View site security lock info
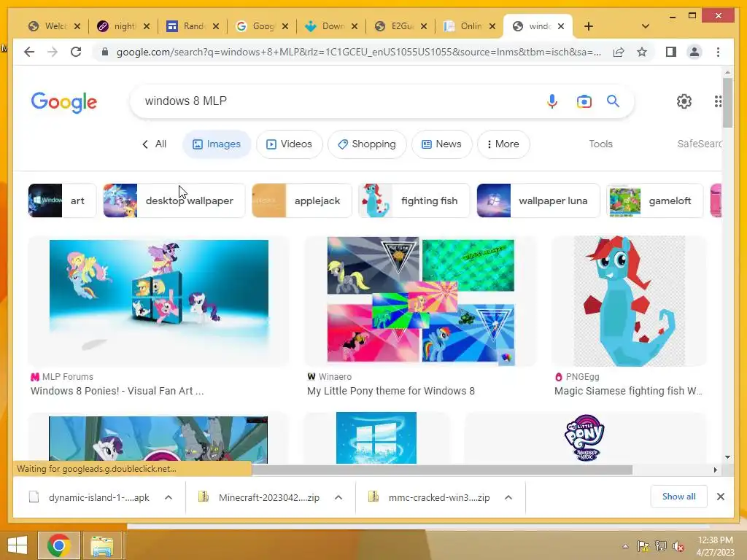Image resolution: width=747 pixels, height=560 pixels. click(x=105, y=52)
